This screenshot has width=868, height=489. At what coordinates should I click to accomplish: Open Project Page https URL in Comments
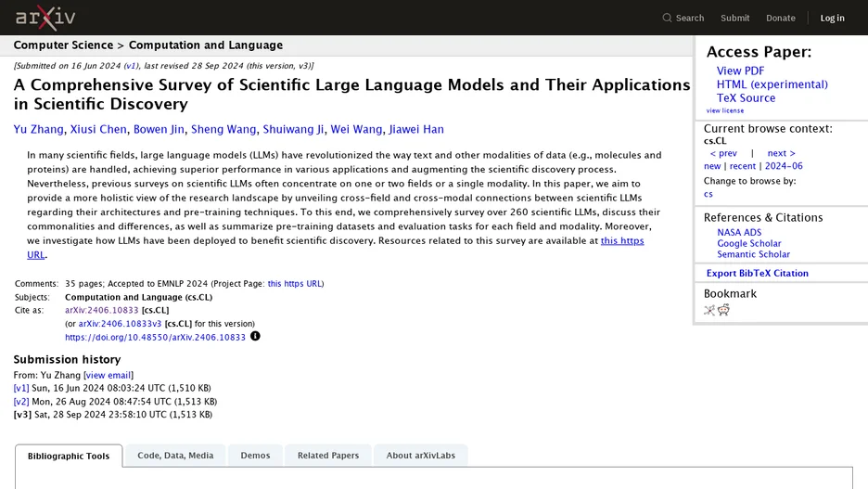click(295, 284)
